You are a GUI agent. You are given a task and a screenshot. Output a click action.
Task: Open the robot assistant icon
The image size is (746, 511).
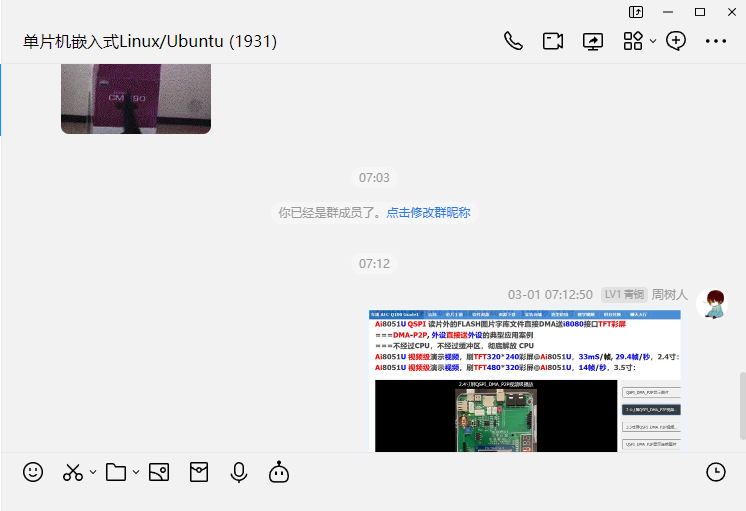279,472
